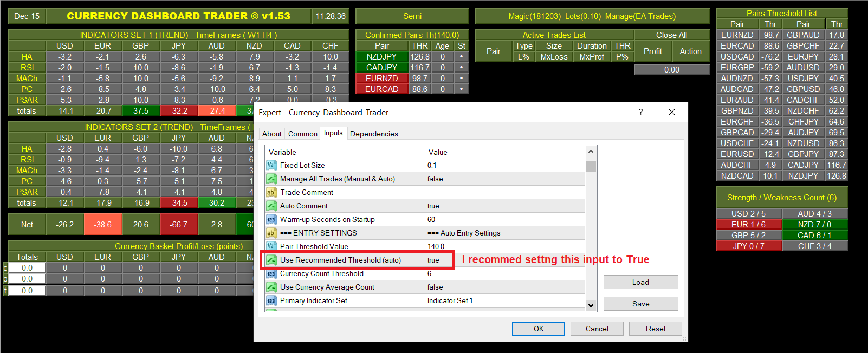
Task: Edit the Pair Threshold Value 140.0
Action: 505,246
